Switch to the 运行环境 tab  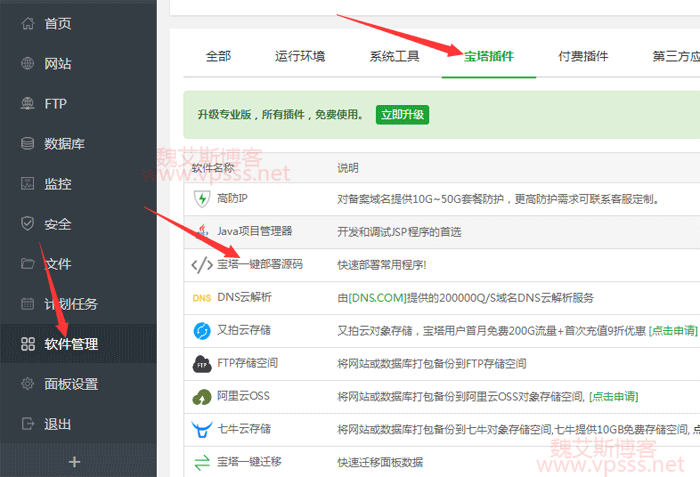(300, 56)
